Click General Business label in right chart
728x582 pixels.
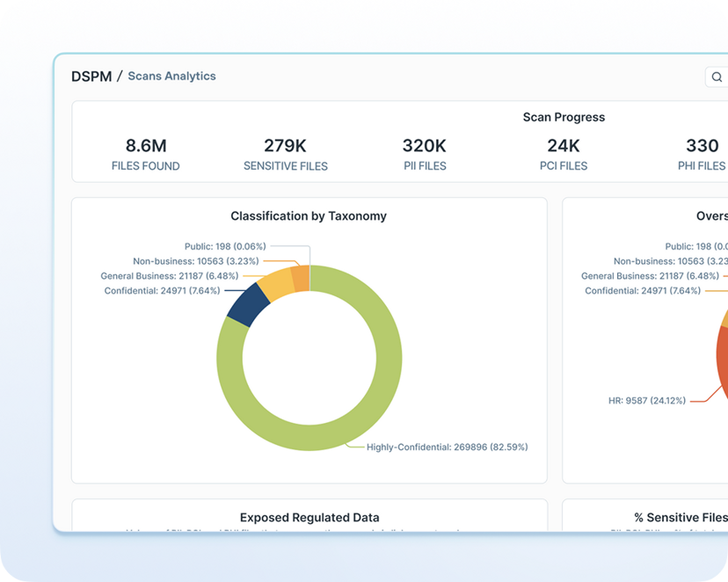[650, 276]
